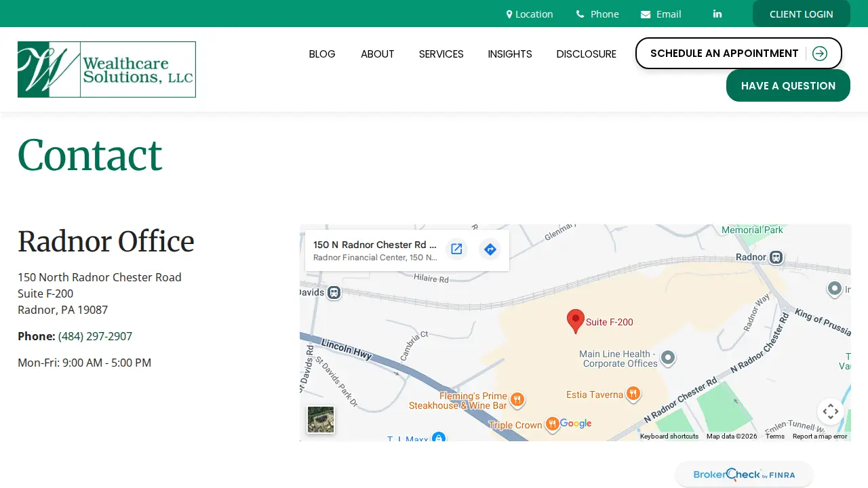Click the Phone handset icon link

coord(597,14)
